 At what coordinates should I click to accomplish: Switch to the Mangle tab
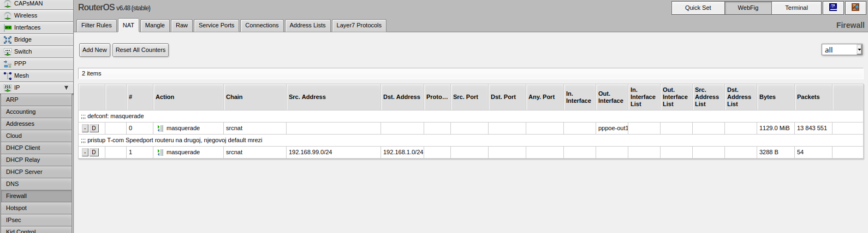click(154, 26)
